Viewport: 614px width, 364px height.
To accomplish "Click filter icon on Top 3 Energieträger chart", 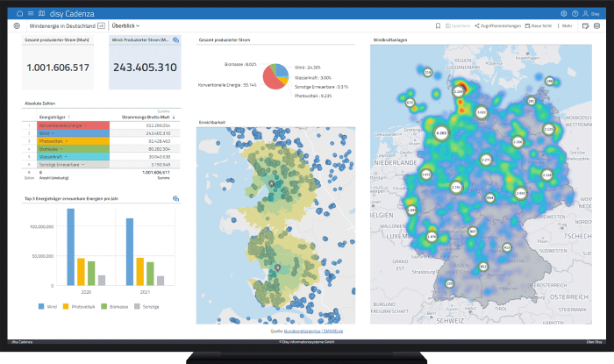I will pyautogui.click(x=175, y=199).
